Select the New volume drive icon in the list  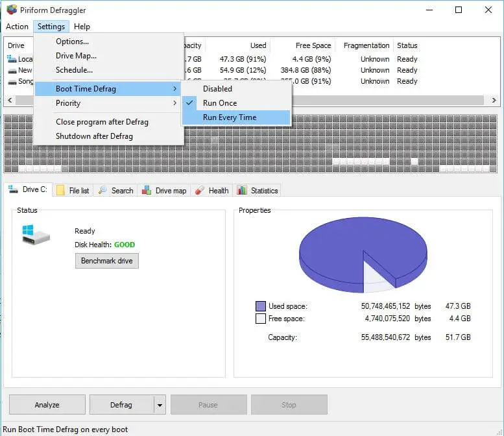12,71
